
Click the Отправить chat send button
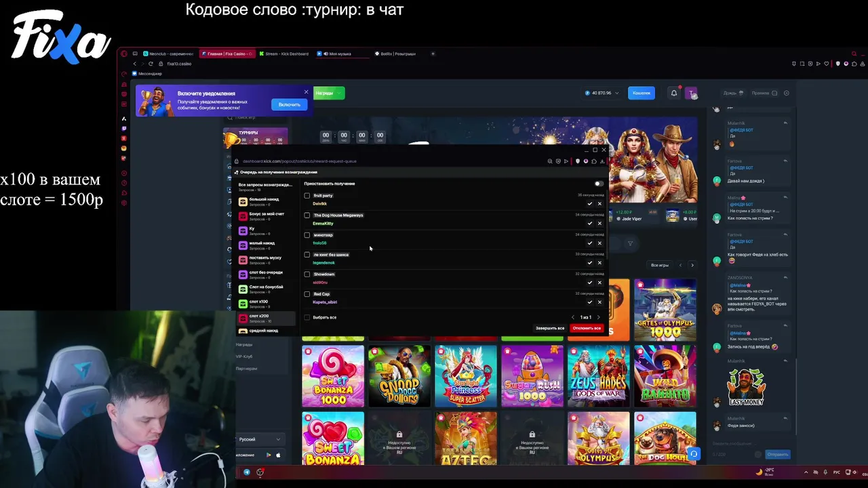click(777, 454)
